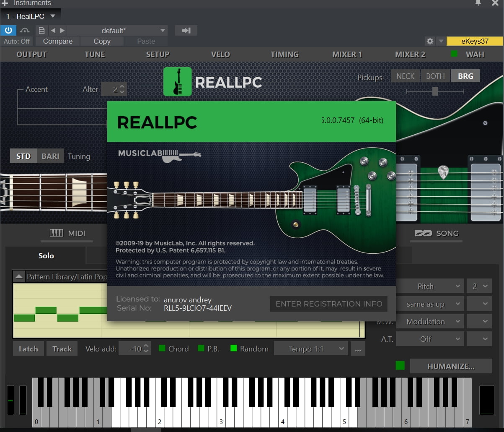504x432 pixels.
Task: Click the Copy button
Action: [102, 41]
